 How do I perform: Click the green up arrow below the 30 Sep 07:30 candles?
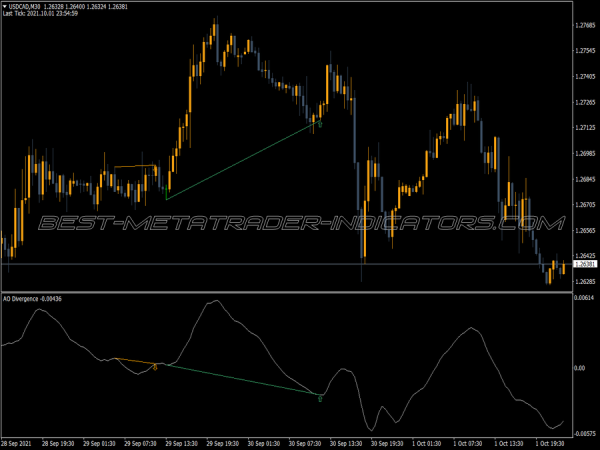coord(320,124)
